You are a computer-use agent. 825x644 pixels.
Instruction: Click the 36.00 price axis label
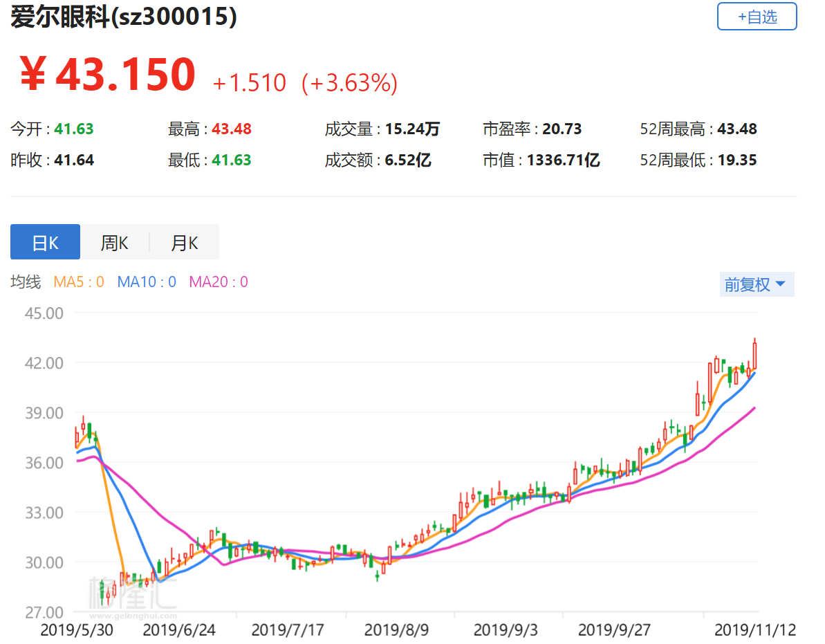[x=44, y=463]
